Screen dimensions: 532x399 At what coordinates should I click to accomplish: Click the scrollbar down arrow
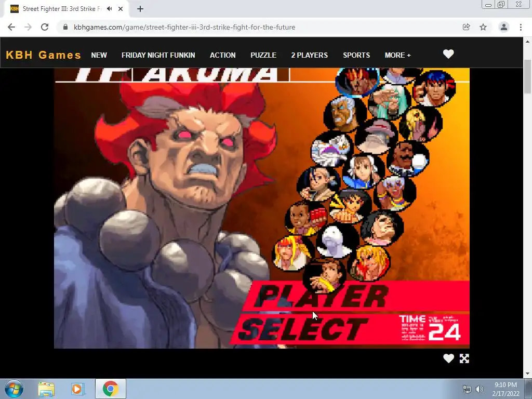(x=527, y=374)
